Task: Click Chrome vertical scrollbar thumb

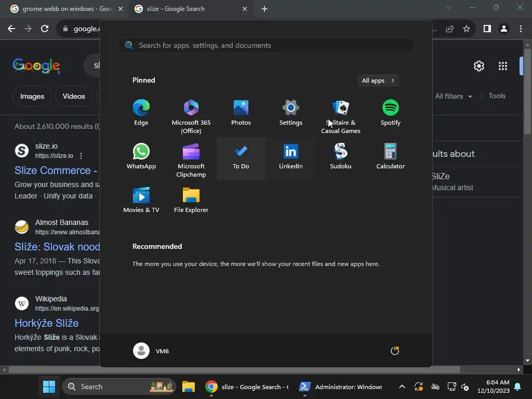Action: (527, 91)
